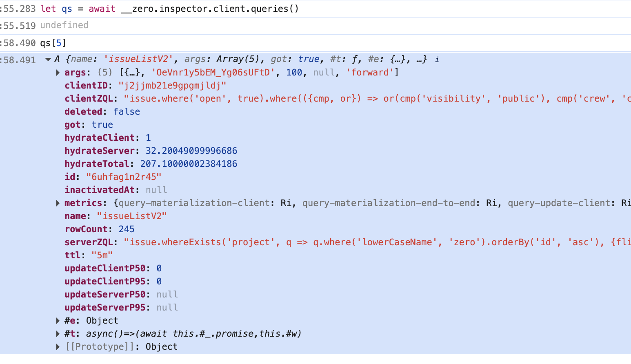Expand the [[Prototype]] Object entry
Image resolution: width=631 pixels, height=364 pixels.
(58, 347)
